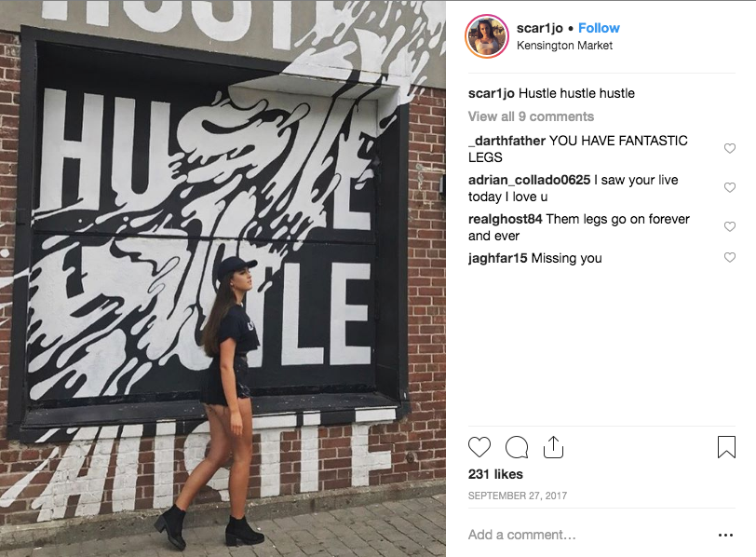Open the three dots more options menu
This screenshot has height=557, width=756.
pyautogui.click(x=725, y=535)
